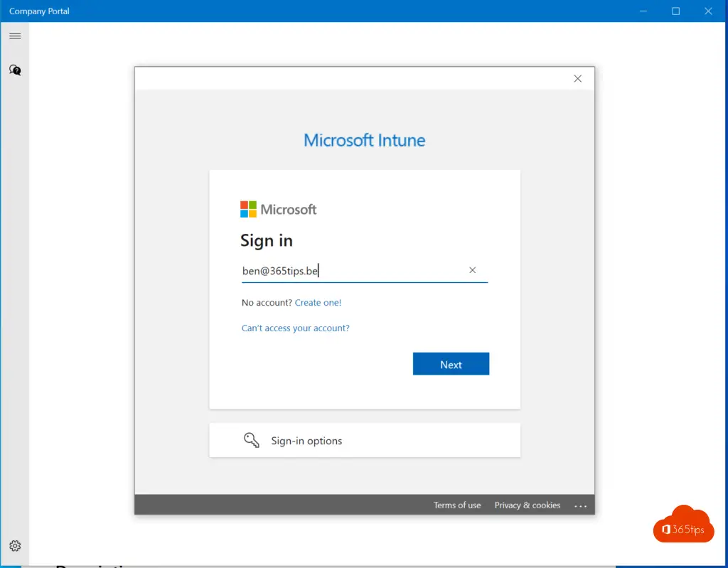Open Company Portal settings gear
The image size is (728, 568).
[x=15, y=546]
